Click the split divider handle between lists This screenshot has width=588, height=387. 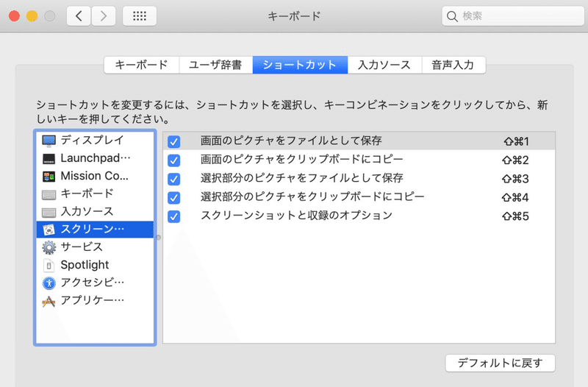coord(159,238)
